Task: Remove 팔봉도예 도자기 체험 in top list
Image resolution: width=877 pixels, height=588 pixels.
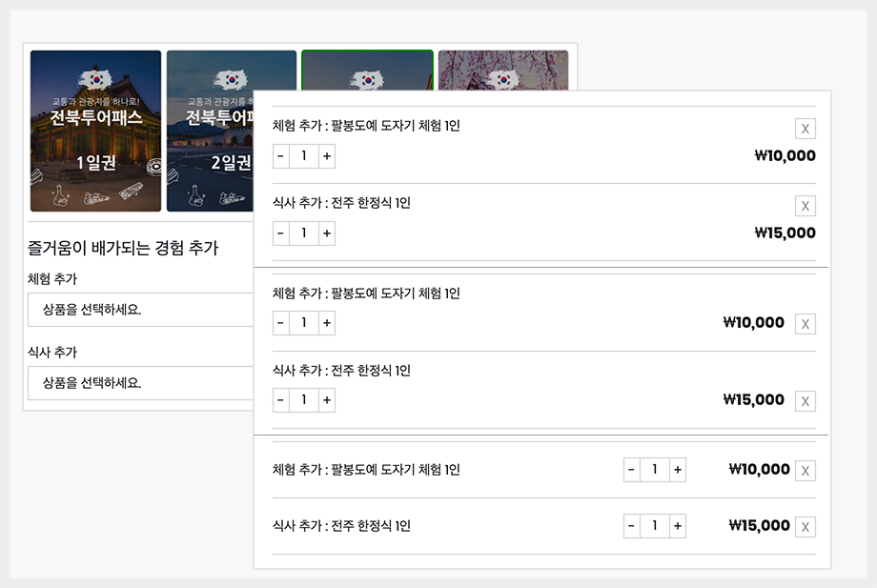Action: 806,129
